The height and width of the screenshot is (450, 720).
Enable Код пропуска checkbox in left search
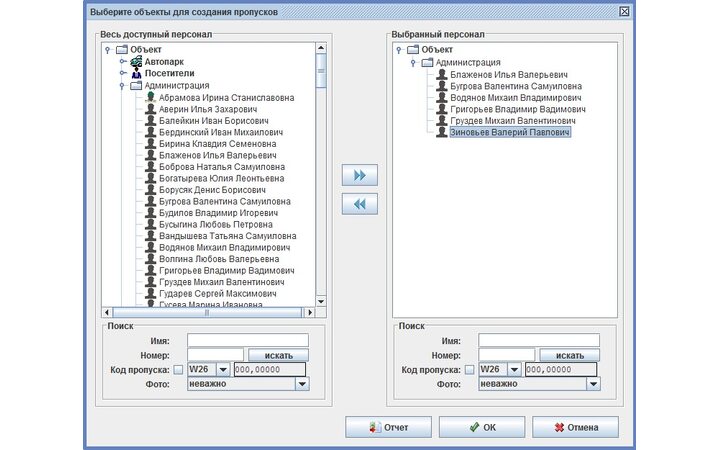(x=178, y=369)
